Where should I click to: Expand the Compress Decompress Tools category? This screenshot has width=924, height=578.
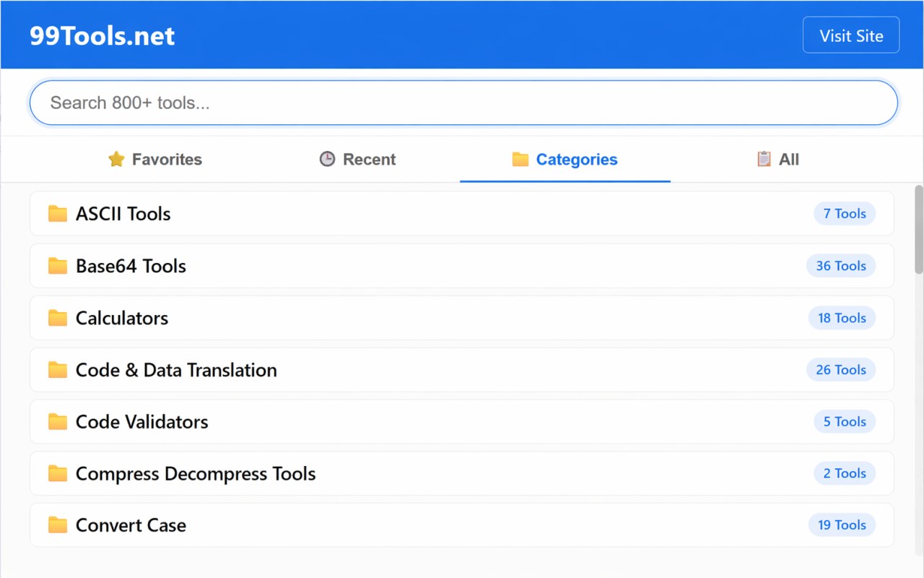coord(462,474)
